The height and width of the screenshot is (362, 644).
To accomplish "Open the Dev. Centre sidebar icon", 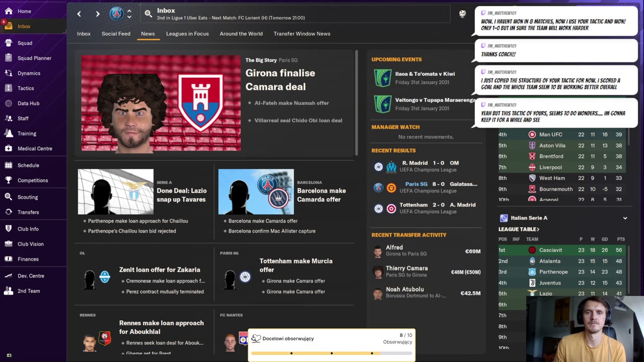I will [9, 276].
